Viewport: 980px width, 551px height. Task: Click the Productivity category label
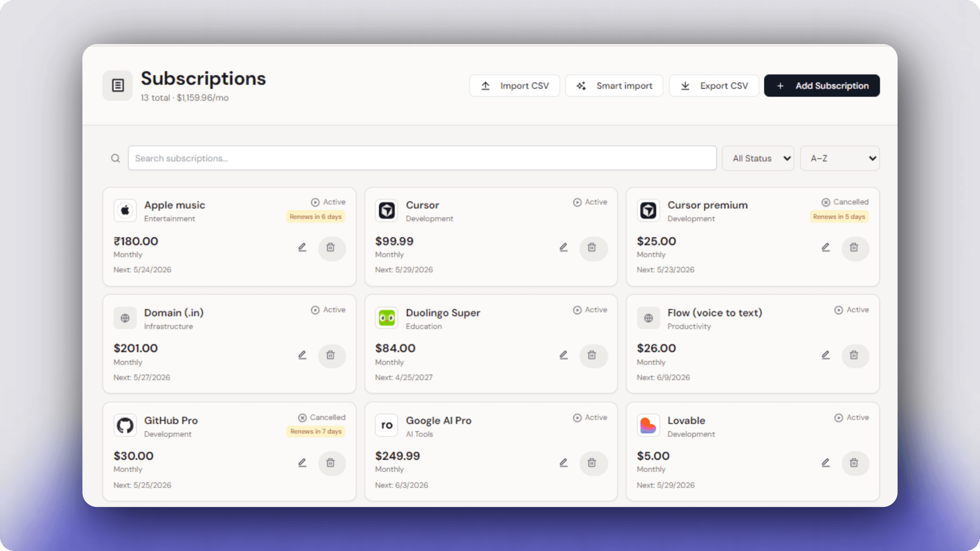(x=689, y=327)
